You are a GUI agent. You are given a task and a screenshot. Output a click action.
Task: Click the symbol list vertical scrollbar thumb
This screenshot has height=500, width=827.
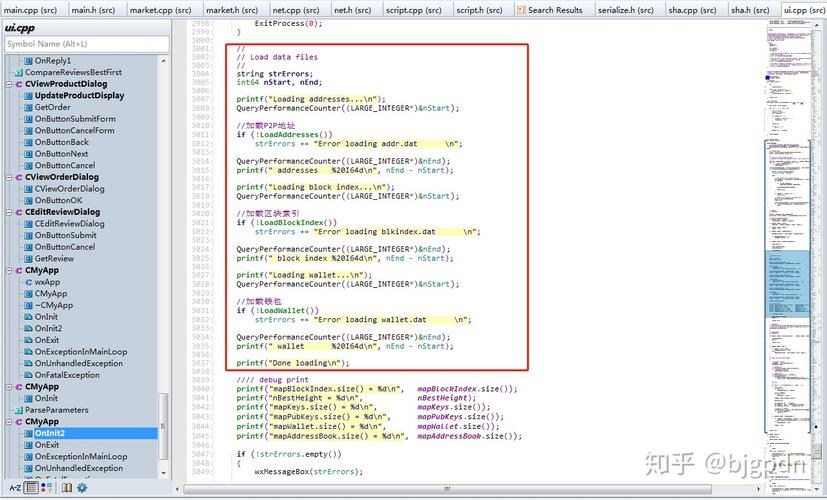[164, 426]
